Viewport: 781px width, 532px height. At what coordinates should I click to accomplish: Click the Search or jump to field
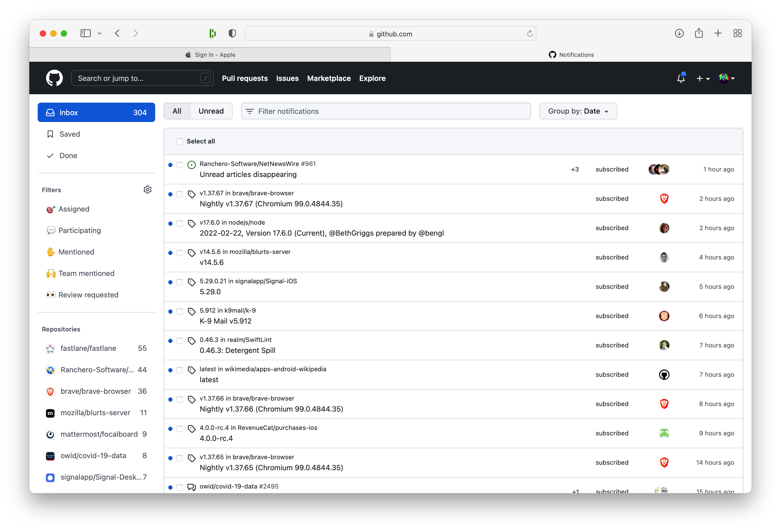142,78
